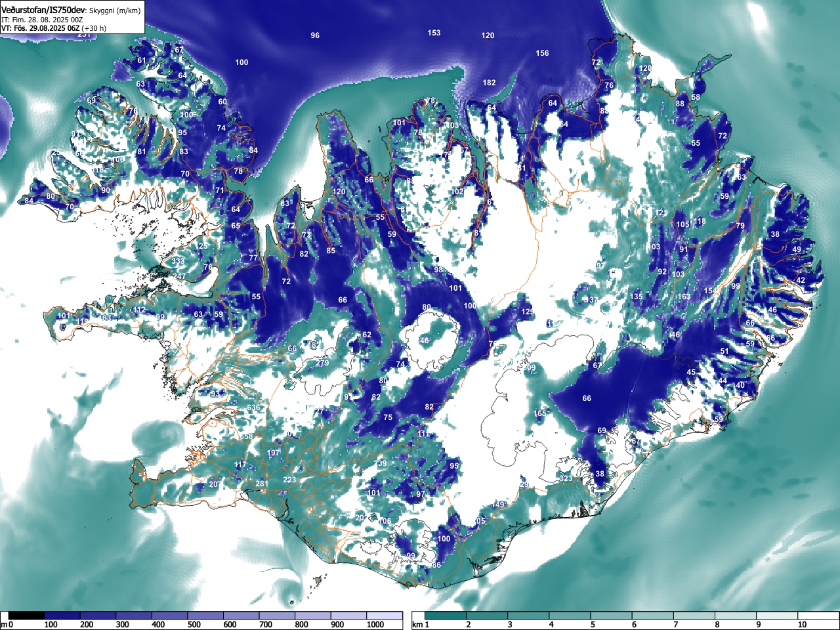
Task: Click the '800' label on the metre scale
Action: pyautogui.click(x=301, y=625)
